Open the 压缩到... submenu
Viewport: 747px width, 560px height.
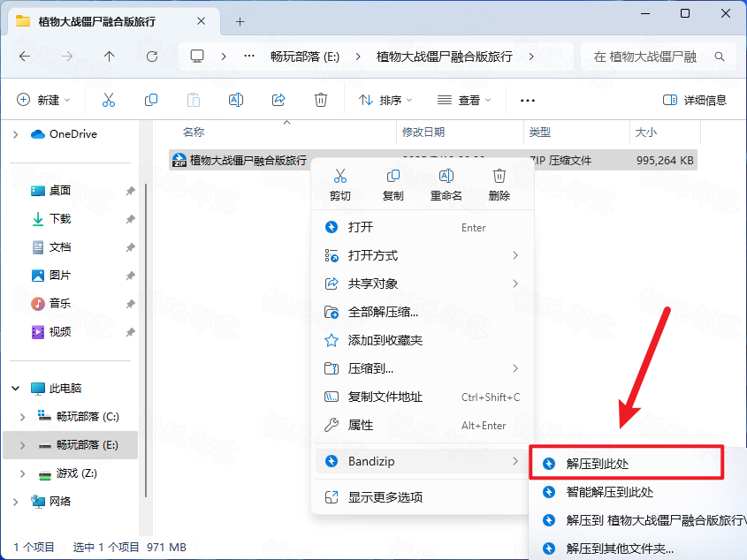422,368
